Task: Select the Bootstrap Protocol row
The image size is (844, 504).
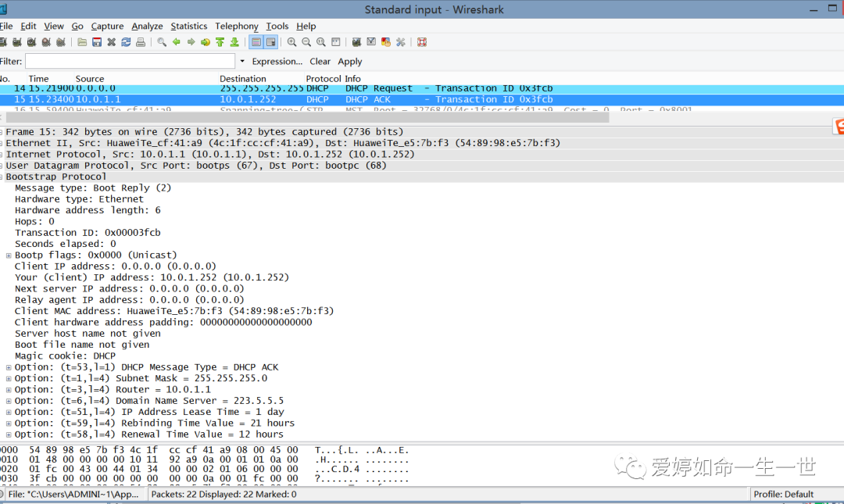Action: [422, 177]
